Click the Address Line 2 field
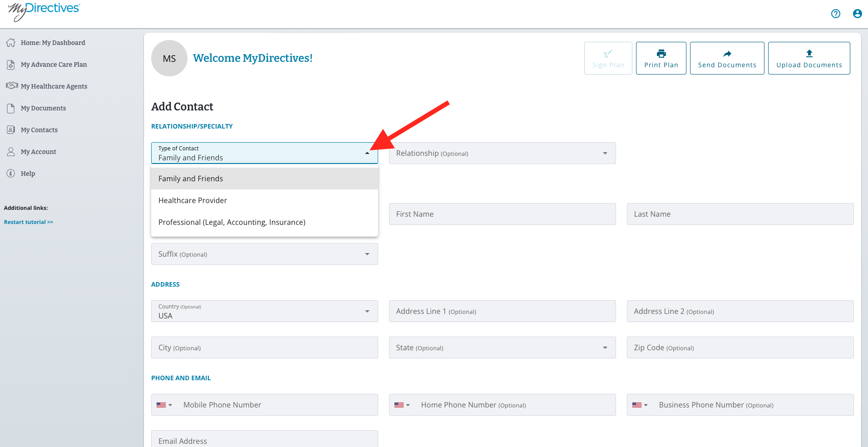The image size is (868, 447). pos(740,311)
